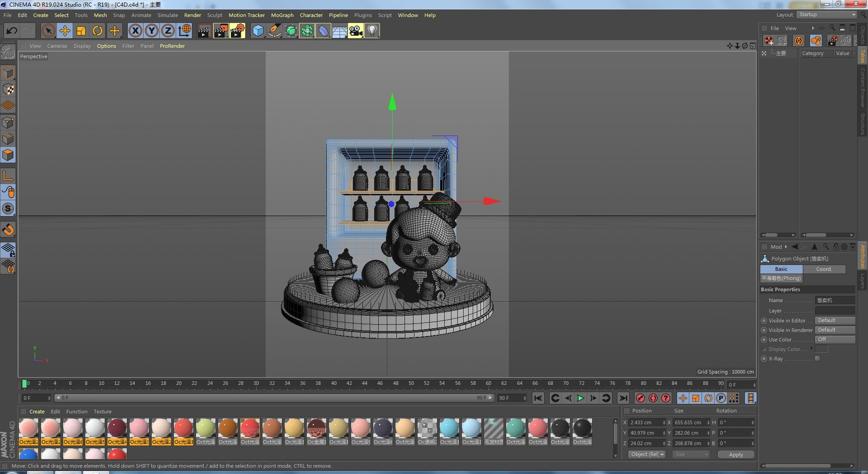
Task: Select the Live Selection tool
Action: pos(48,31)
